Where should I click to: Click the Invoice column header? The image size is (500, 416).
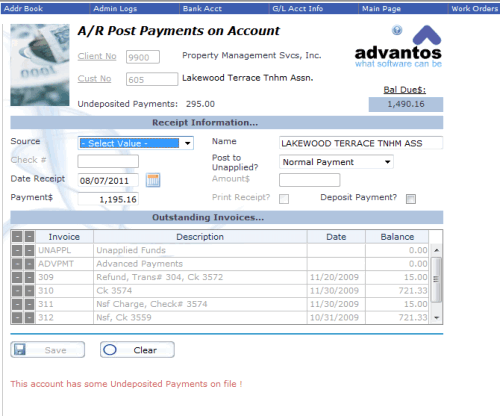click(64, 237)
